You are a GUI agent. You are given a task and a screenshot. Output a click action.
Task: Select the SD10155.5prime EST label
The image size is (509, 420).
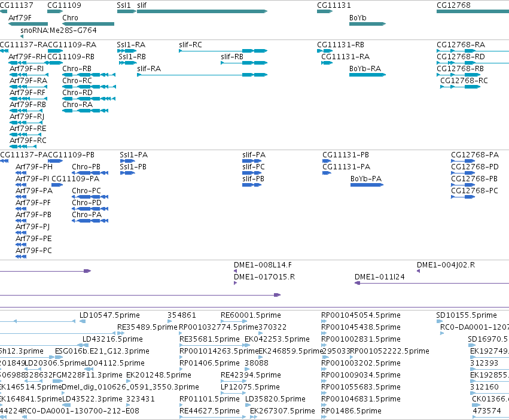pos(467,315)
